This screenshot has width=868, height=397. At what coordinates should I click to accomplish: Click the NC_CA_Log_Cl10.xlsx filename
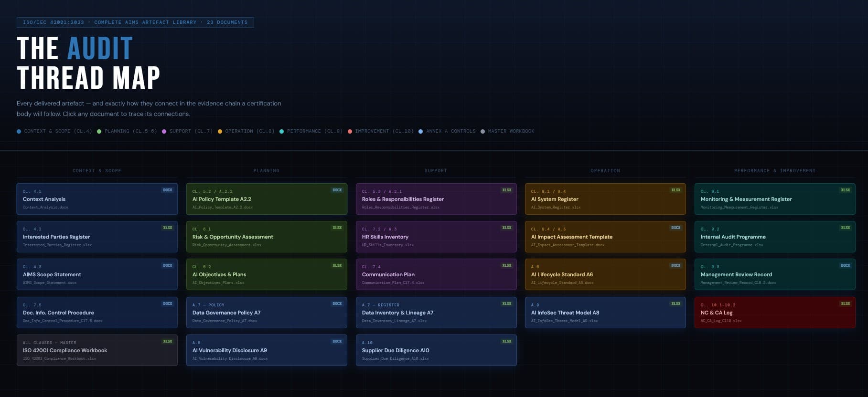(721, 321)
